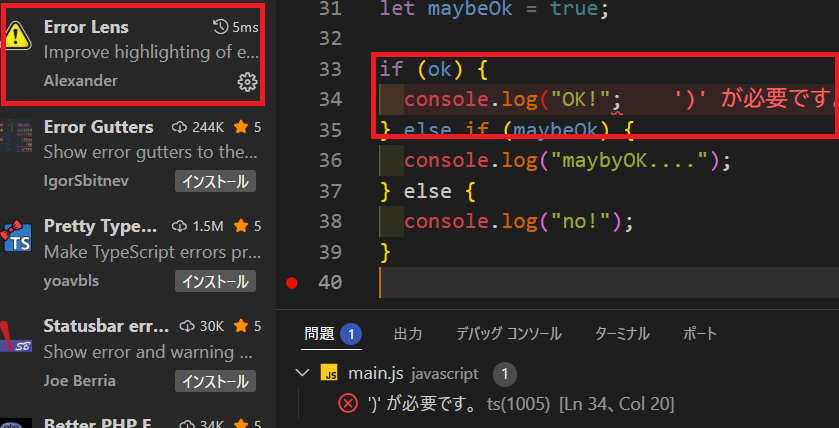Click the Error Lens activation time clock icon
The image size is (839, 428).
[x=220, y=27]
